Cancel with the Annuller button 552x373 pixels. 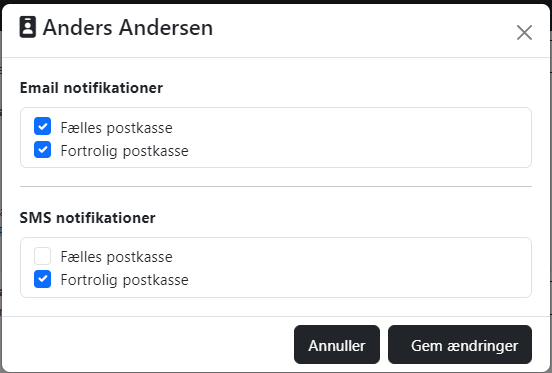[x=337, y=345]
